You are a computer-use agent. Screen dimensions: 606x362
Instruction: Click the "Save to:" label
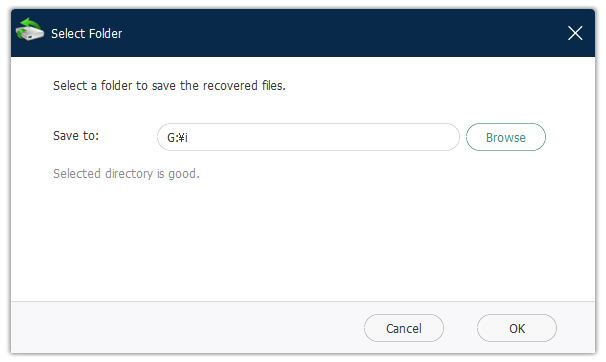click(76, 136)
